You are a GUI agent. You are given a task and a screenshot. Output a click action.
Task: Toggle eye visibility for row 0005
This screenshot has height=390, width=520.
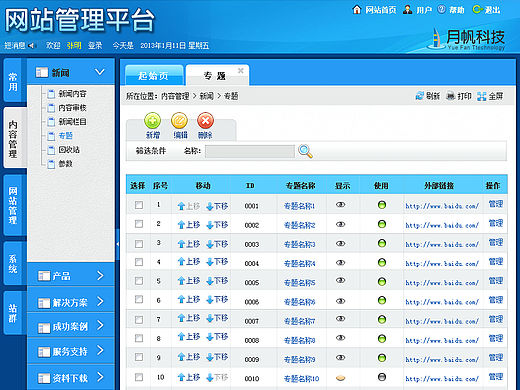tap(340, 280)
